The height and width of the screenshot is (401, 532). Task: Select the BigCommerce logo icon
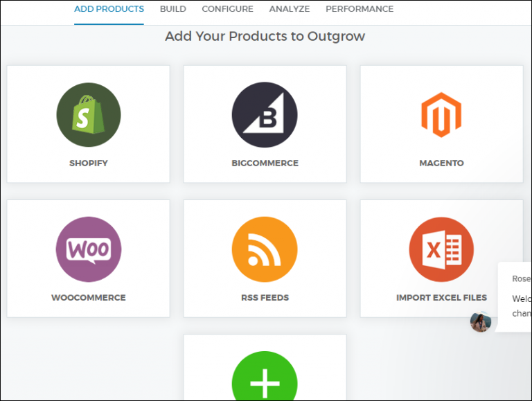click(265, 115)
